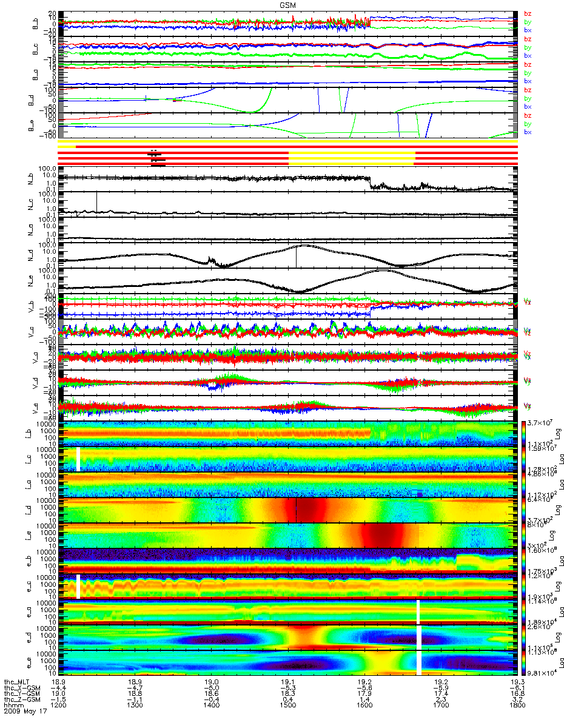Click the 1300 time tick label

tap(134, 706)
